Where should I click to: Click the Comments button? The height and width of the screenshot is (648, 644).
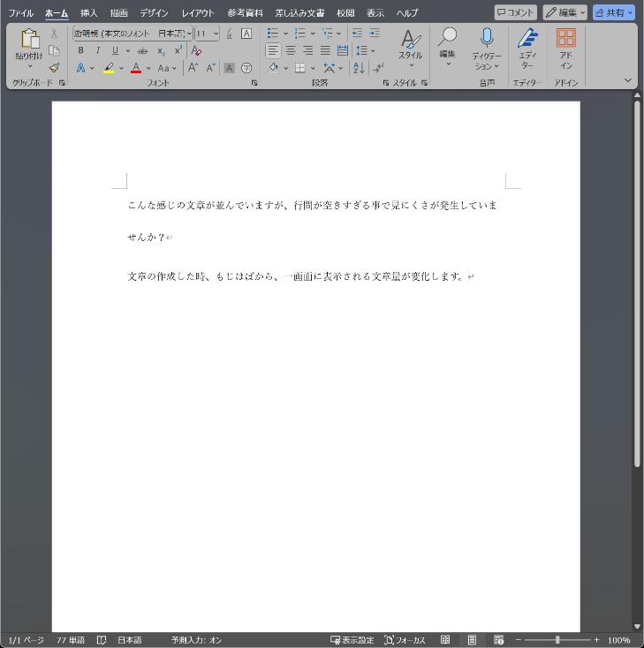coord(515,12)
